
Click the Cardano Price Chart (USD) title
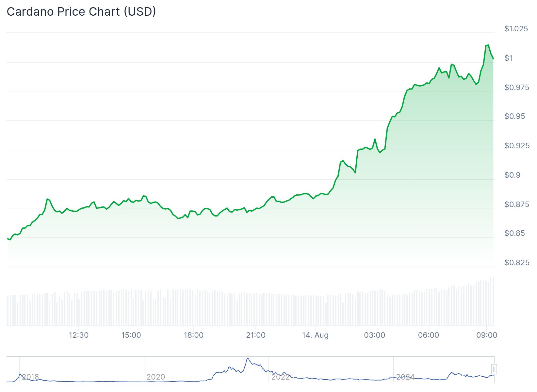(81, 12)
